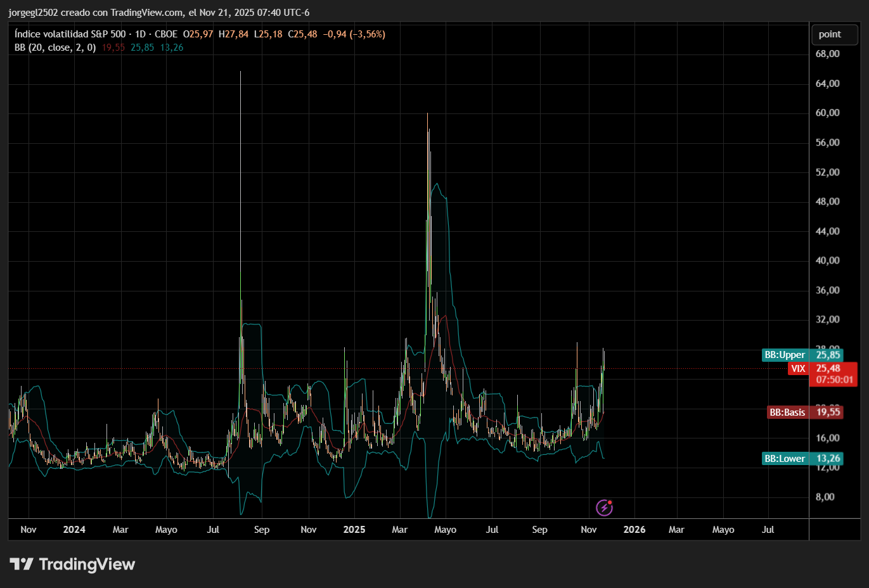
Task: Select the BB:Upper 25,85 price label
Action: (802, 355)
